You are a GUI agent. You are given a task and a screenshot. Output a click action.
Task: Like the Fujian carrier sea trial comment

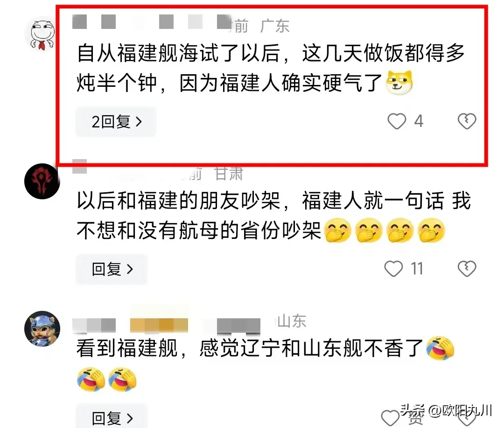(397, 121)
